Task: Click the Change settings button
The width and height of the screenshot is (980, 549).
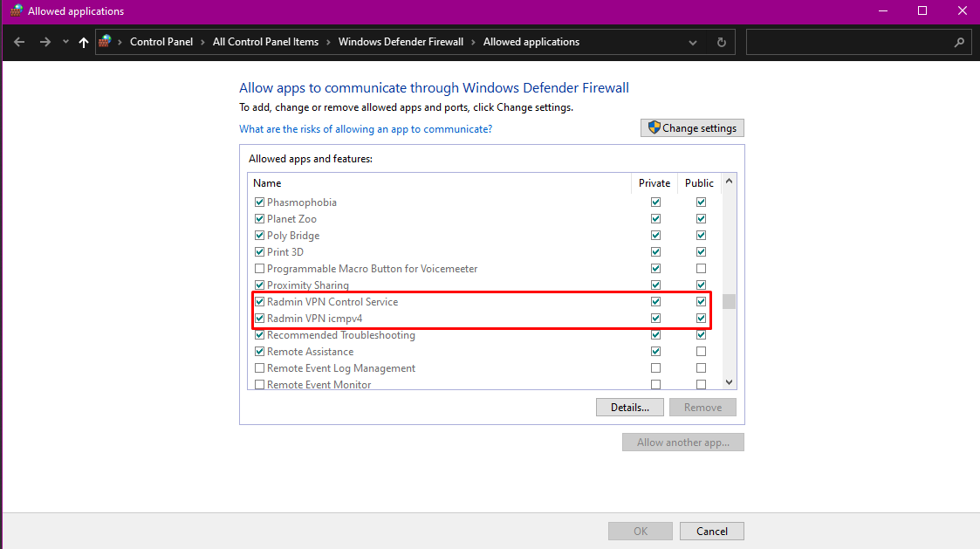Action: tap(692, 128)
